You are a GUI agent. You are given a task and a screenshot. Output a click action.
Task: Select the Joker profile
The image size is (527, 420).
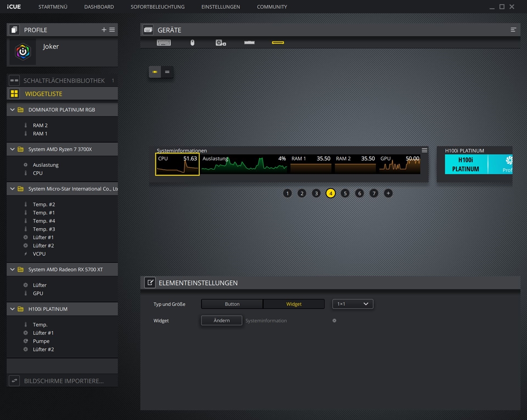pos(62,52)
